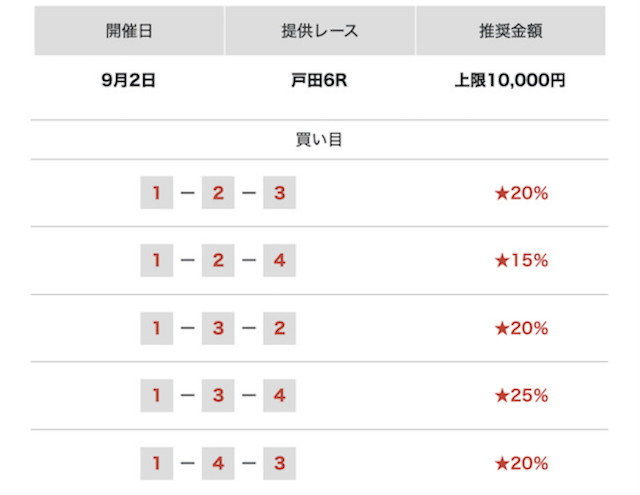This screenshot has height=495, width=640.
Task: Click the 開催日 header cell
Action: click(x=129, y=31)
